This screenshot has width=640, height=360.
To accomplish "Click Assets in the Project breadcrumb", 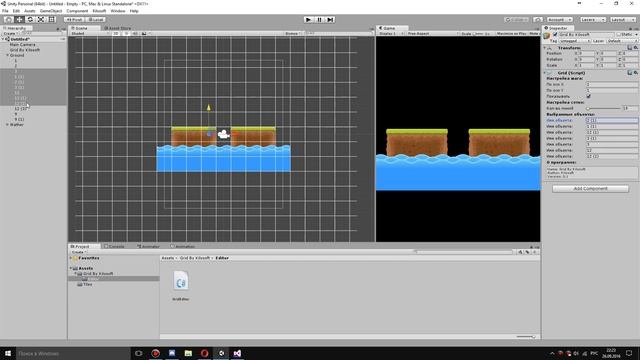I will [x=167, y=258].
